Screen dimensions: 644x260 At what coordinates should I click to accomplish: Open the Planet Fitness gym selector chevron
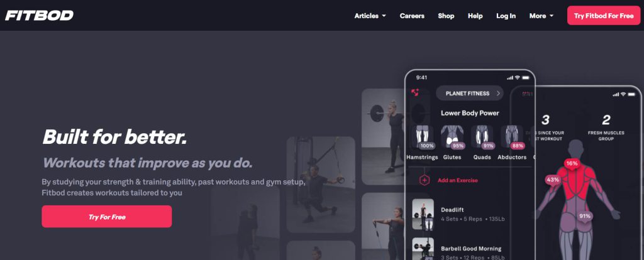click(x=498, y=94)
